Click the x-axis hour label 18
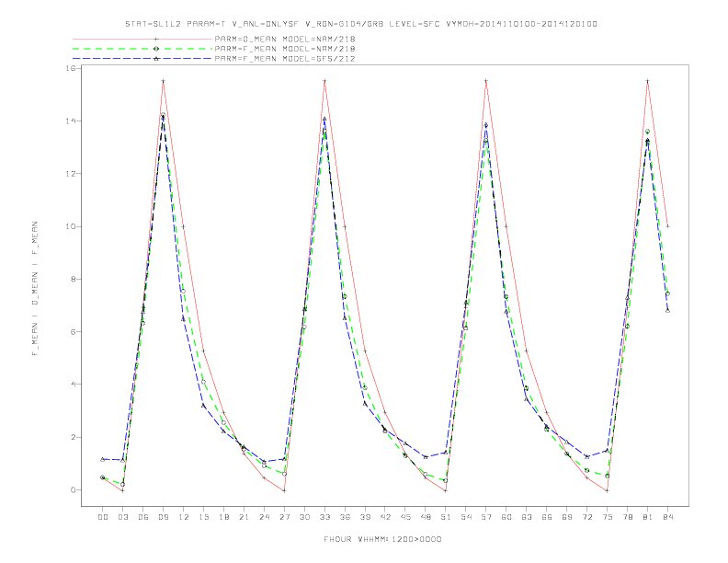This screenshot has height=563, width=728. click(223, 517)
